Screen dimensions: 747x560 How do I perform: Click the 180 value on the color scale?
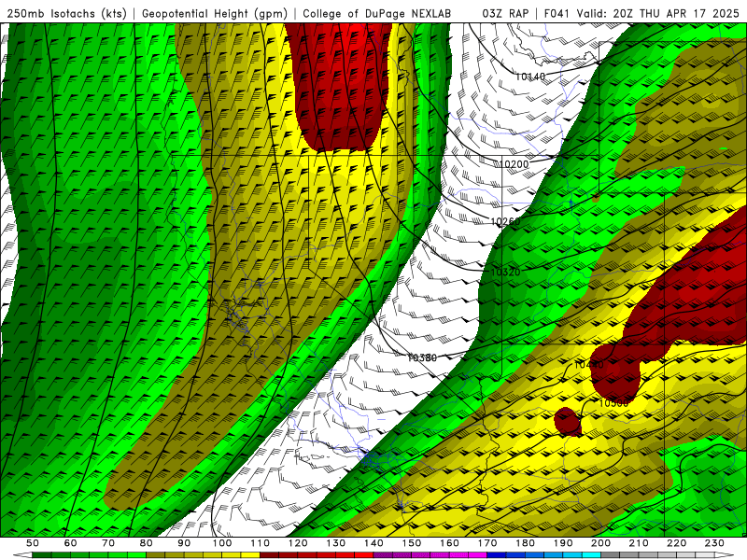click(x=526, y=543)
